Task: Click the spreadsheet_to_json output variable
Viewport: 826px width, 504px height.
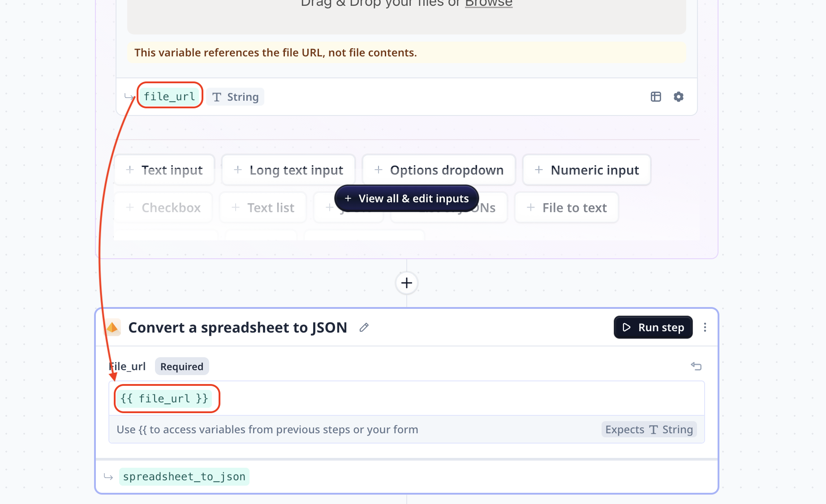Action: pyautogui.click(x=184, y=477)
